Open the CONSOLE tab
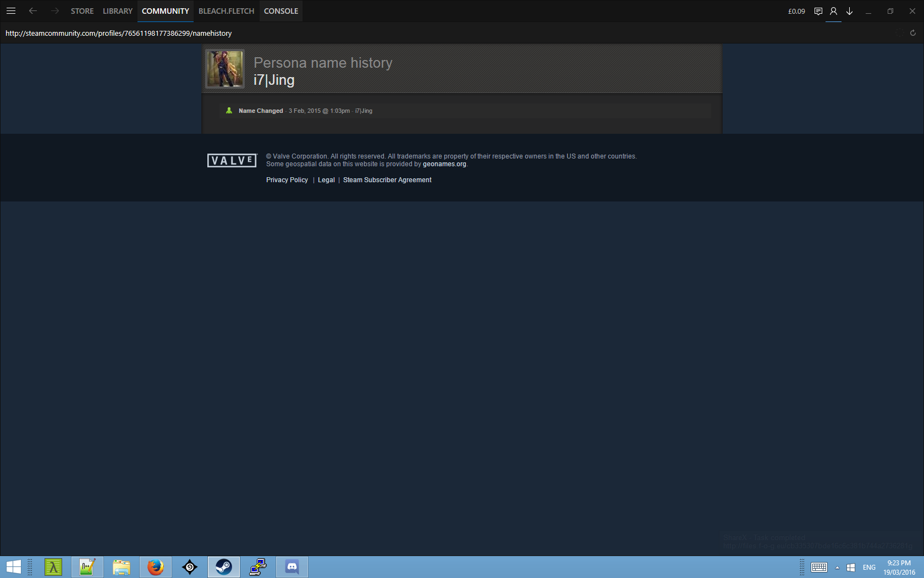Viewport: 924px width, 578px height. [x=281, y=11]
